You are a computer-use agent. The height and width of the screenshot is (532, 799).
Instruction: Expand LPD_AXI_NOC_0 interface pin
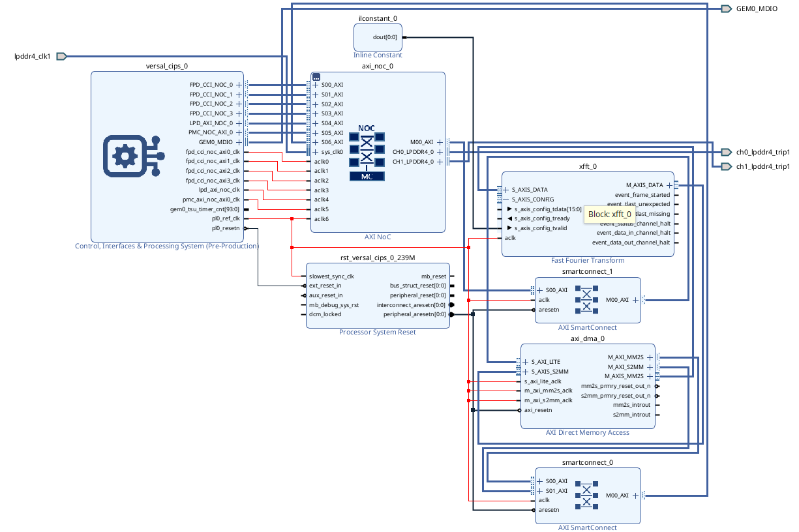[x=239, y=123]
